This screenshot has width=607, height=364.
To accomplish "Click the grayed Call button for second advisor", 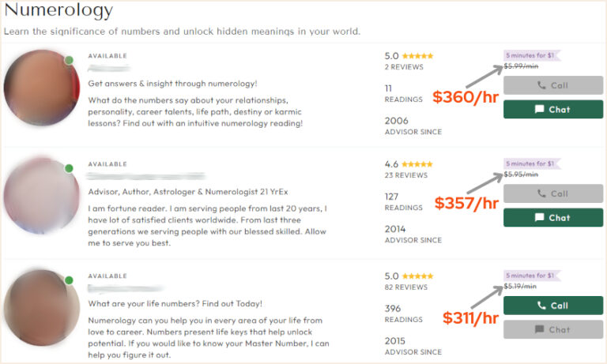I will pyautogui.click(x=552, y=193).
